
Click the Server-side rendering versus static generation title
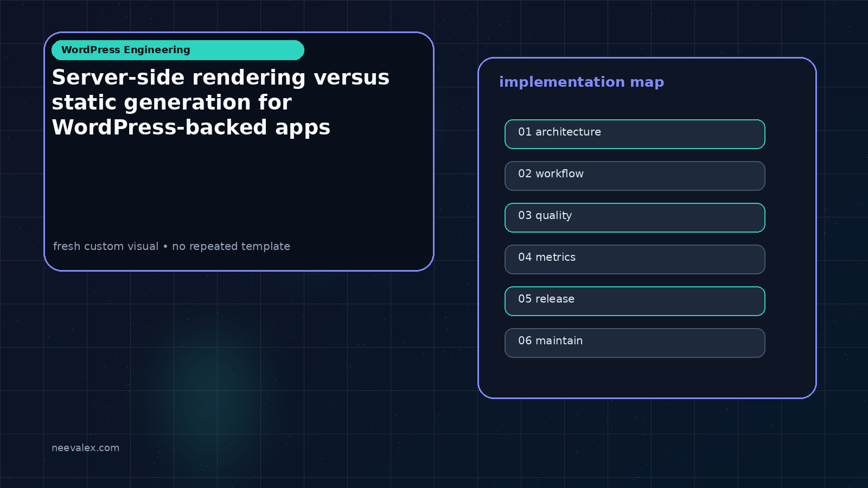(x=220, y=102)
